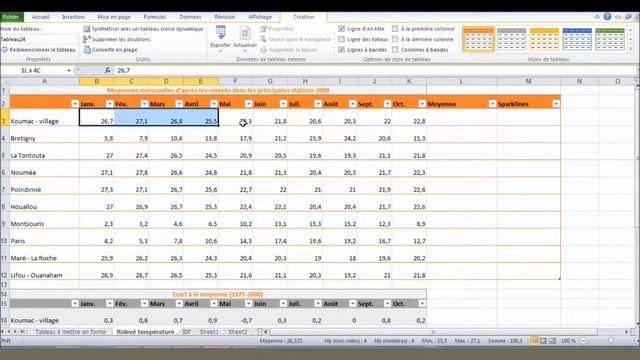
Task: Select the Nouméa cell in column A
Action: [44, 169]
